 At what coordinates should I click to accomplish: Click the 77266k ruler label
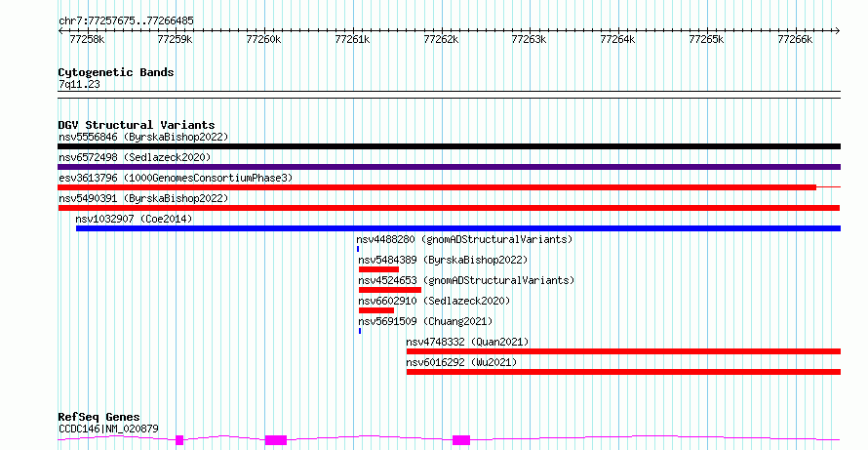click(795, 39)
